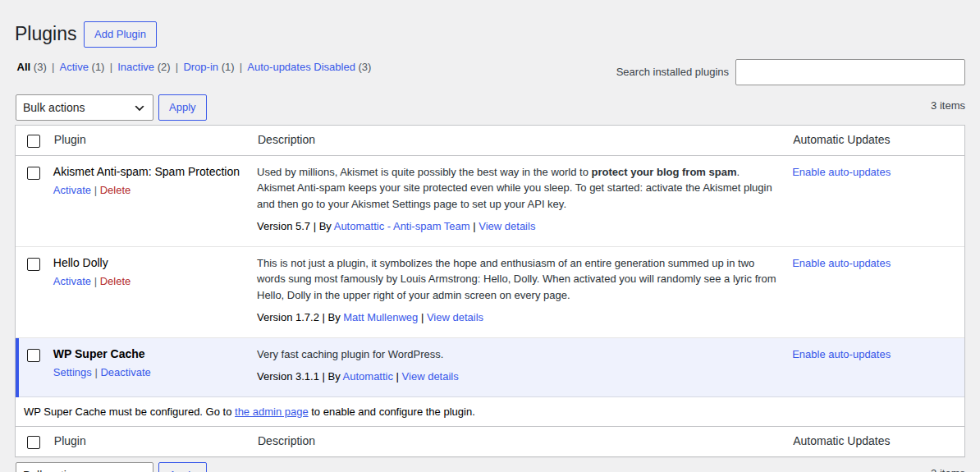Click the footer Description column label
The height and width of the screenshot is (472, 980).
(286, 441)
